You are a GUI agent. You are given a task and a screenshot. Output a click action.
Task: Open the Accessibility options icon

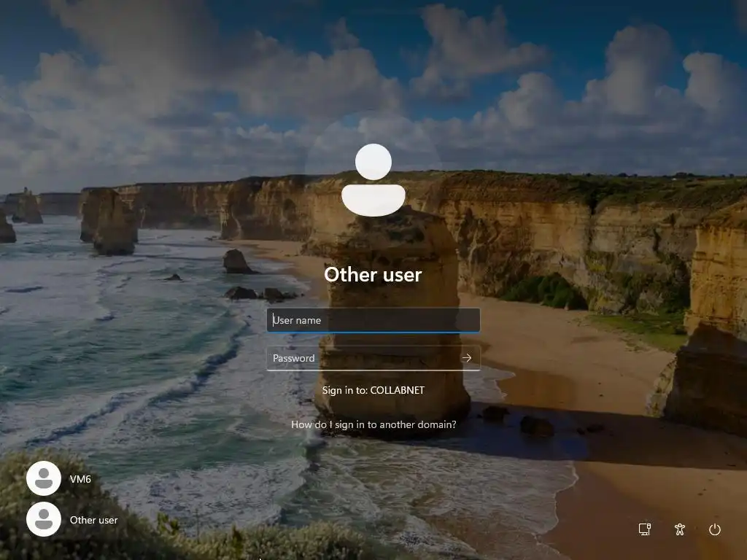[x=680, y=529]
